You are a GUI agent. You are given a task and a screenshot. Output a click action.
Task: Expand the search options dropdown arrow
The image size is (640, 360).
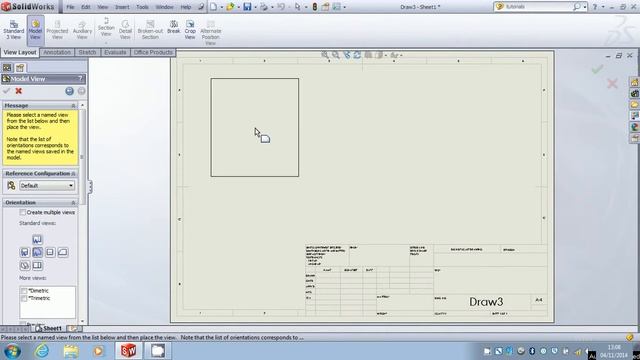coord(584,7)
